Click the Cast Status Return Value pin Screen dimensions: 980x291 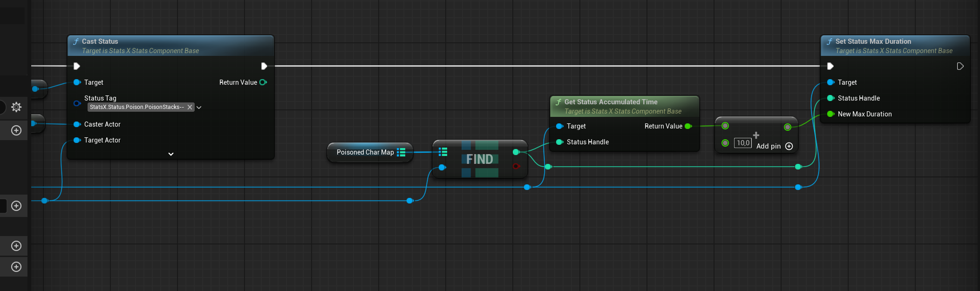click(263, 82)
